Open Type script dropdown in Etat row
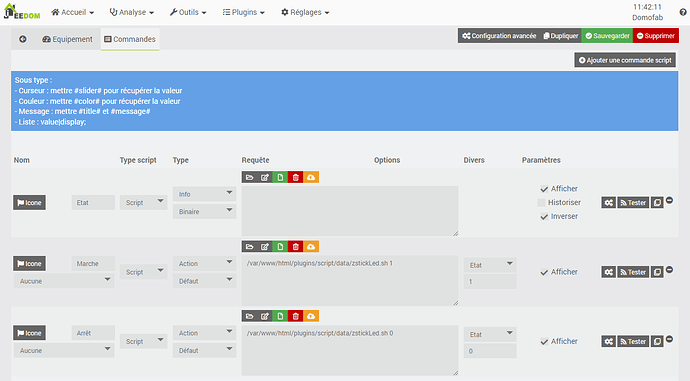The width and height of the screenshot is (690, 381). tap(143, 202)
